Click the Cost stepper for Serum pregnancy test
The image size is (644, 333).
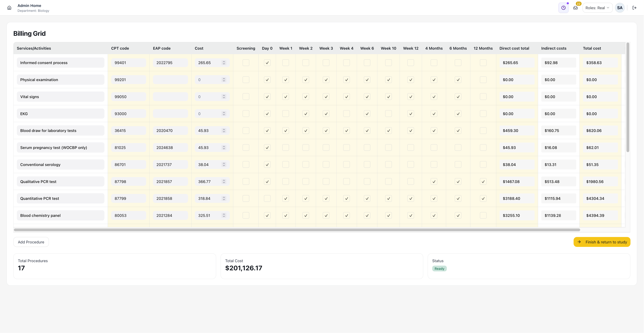click(224, 148)
